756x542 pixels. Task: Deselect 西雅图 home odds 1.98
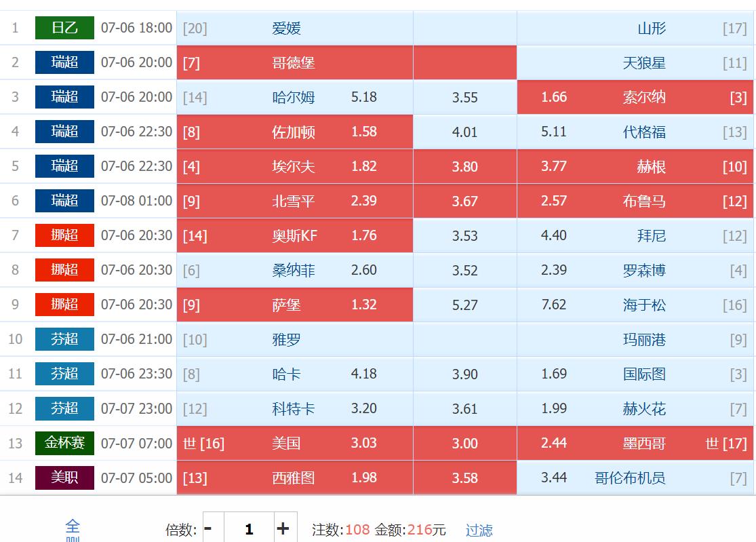pos(294,478)
